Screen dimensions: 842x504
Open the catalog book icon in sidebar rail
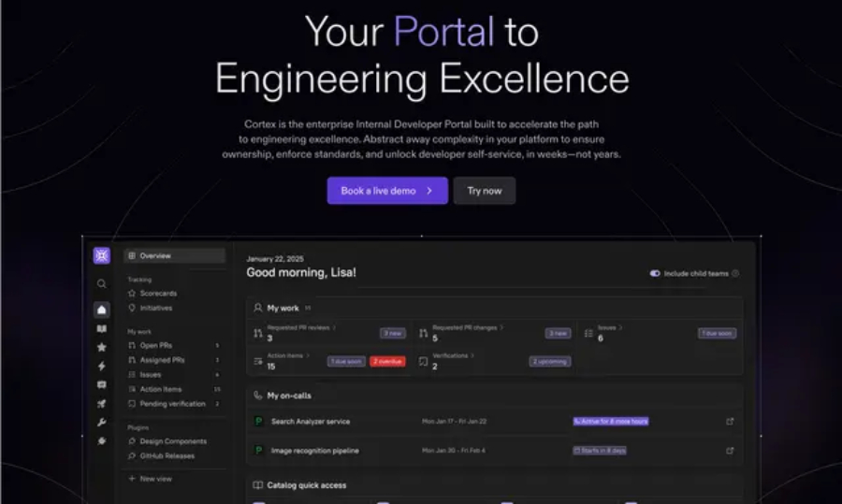coord(101,328)
